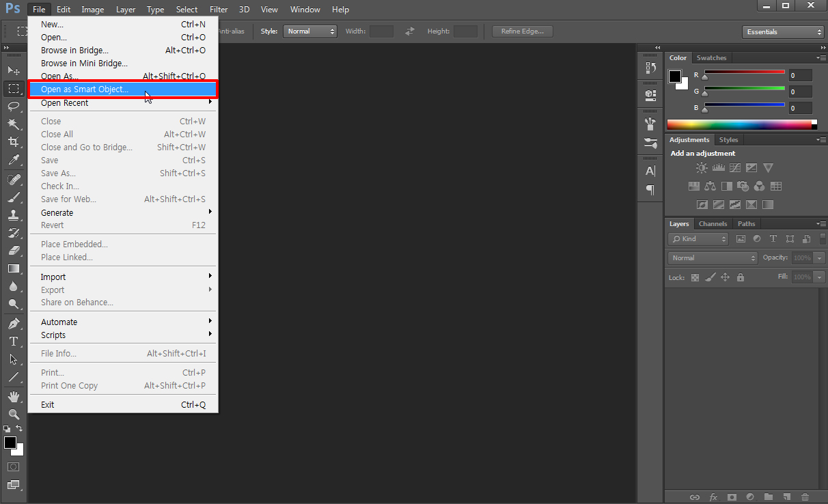Open the History panel icon
The height and width of the screenshot is (504, 828).
pos(650,68)
